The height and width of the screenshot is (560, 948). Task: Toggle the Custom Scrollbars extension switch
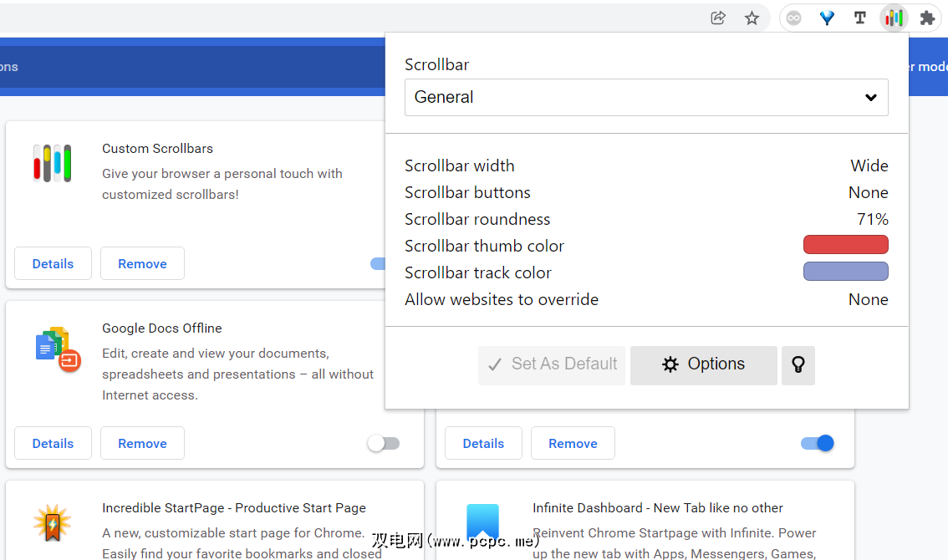point(378,263)
